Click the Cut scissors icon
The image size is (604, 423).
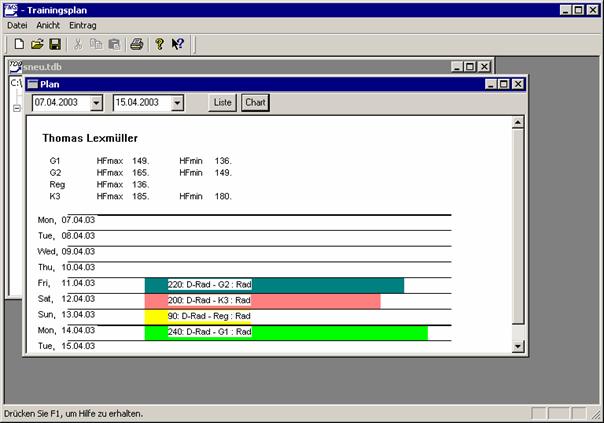(x=78, y=44)
